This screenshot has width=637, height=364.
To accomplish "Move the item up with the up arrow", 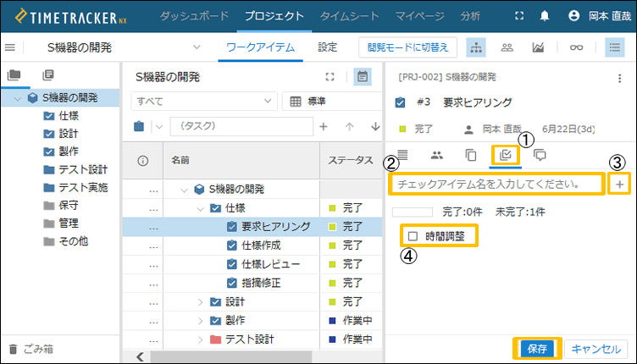I will [349, 127].
